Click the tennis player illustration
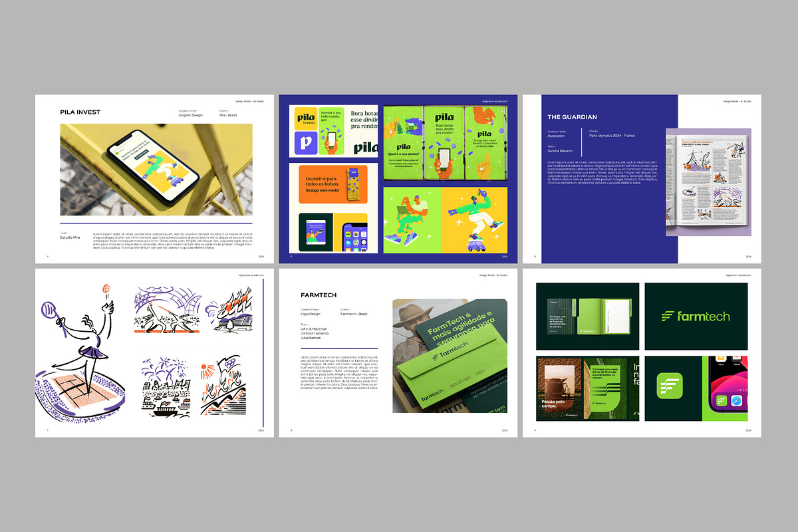 pyautogui.click(x=80, y=352)
